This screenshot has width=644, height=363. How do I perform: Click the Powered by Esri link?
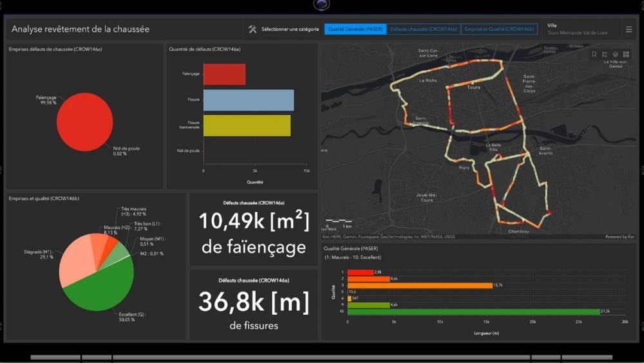[x=620, y=236]
